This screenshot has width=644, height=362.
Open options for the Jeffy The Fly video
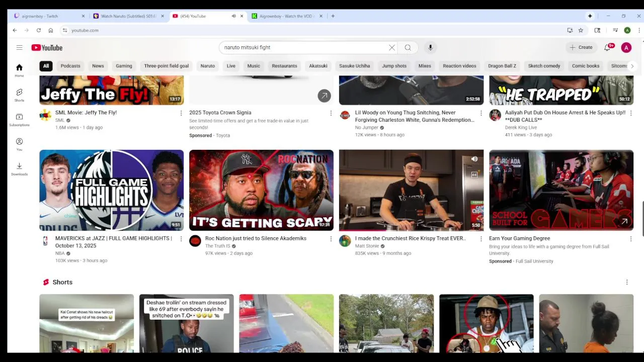point(181,113)
